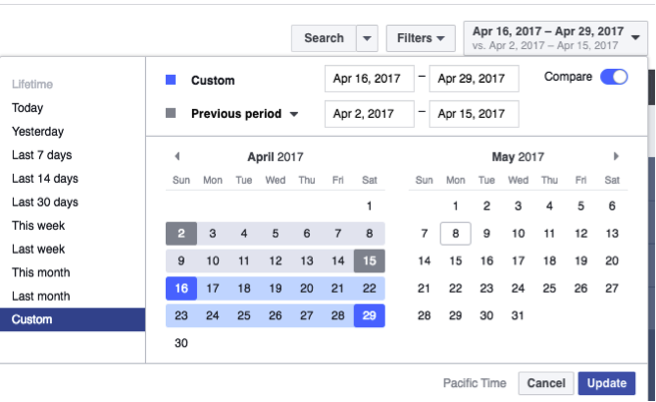Turn off the Compare toggle
Image resolution: width=656 pixels, height=402 pixels.
[x=613, y=77]
